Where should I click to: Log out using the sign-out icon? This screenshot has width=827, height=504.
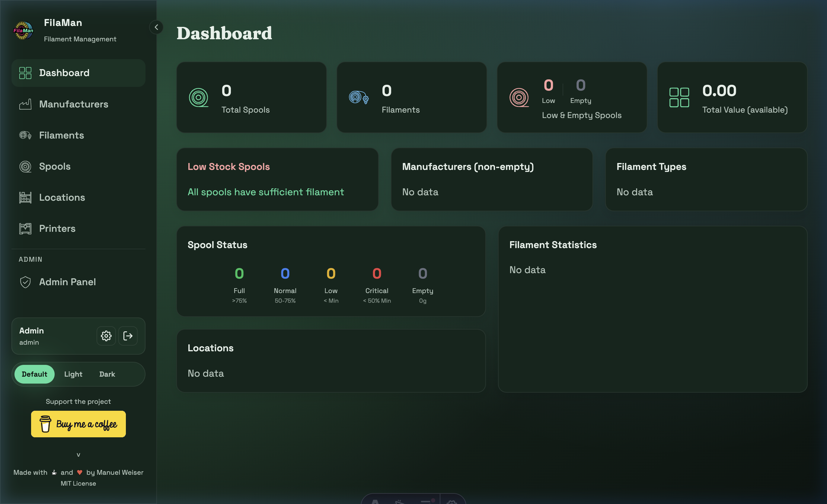click(x=128, y=336)
